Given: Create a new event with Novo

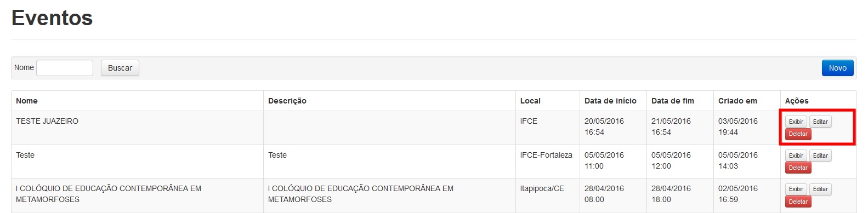Looking at the screenshot, I should (837, 68).
